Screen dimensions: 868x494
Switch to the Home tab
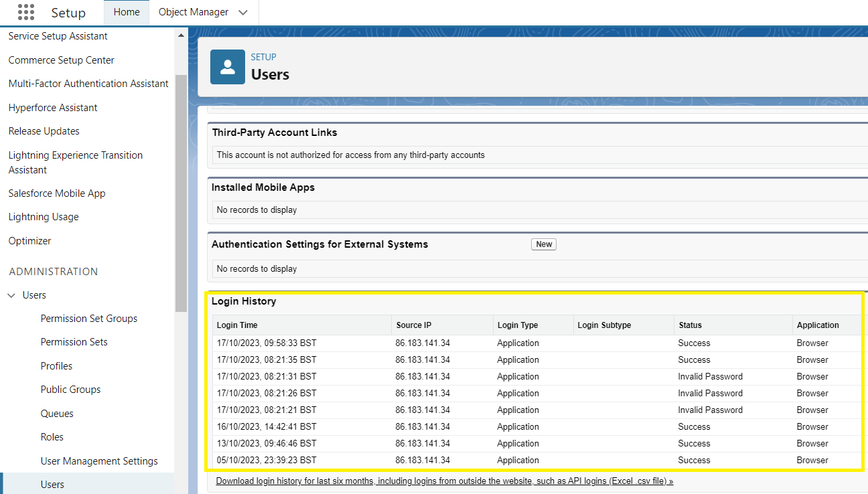point(127,12)
